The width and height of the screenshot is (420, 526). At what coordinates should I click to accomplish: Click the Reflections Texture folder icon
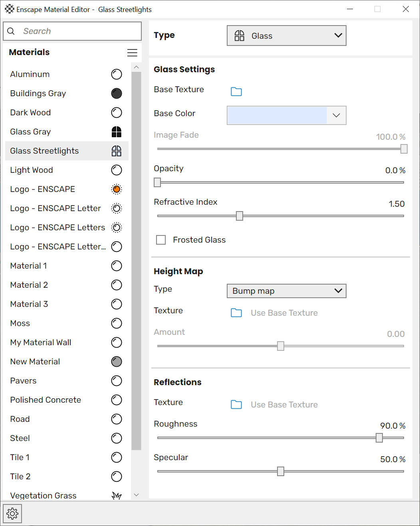click(x=236, y=405)
